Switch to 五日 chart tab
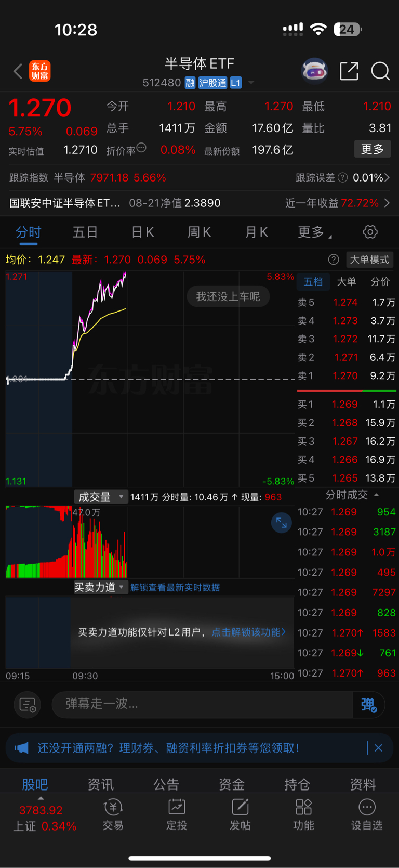This screenshot has height=868, width=399. click(85, 232)
